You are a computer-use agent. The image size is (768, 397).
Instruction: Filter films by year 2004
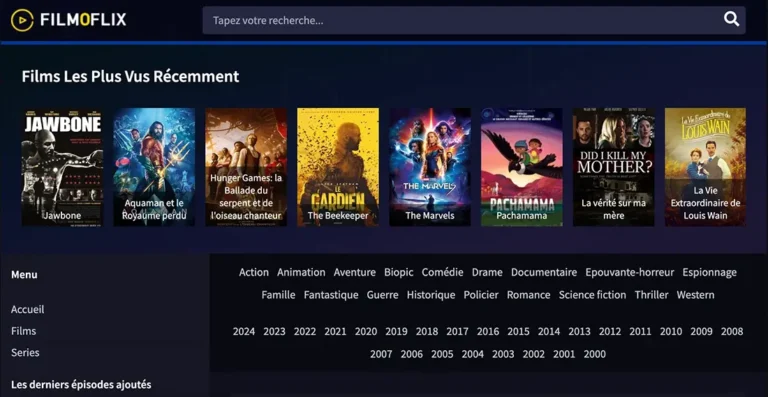[x=473, y=354]
